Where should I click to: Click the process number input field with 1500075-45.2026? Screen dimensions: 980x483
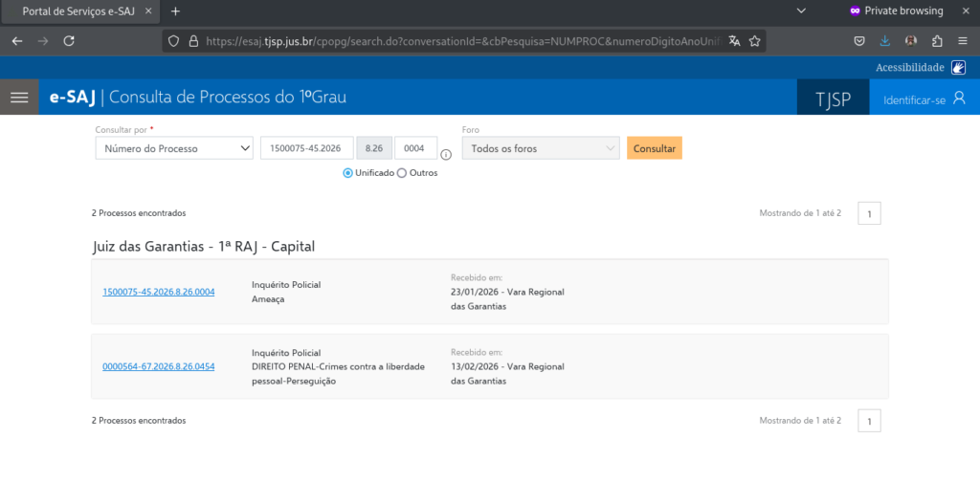306,148
